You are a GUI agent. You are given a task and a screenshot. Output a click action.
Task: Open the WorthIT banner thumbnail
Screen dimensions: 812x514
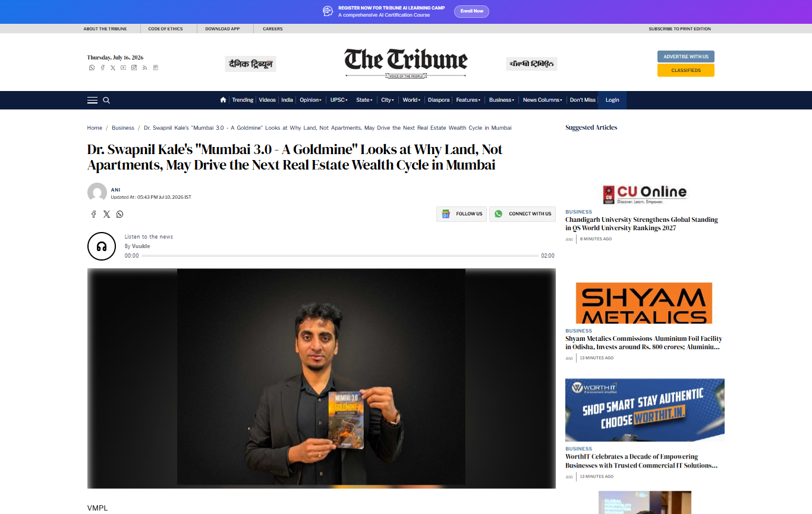[x=645, y=410]
